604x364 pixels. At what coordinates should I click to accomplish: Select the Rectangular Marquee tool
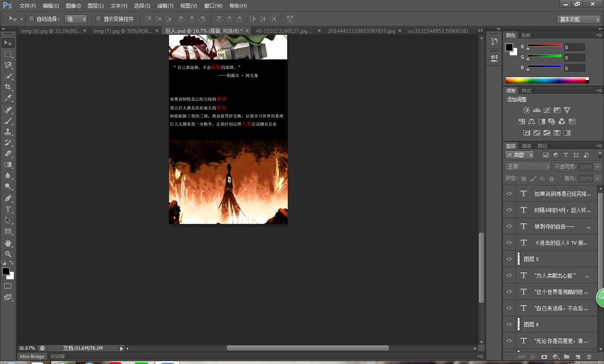(x=8, y=54)
